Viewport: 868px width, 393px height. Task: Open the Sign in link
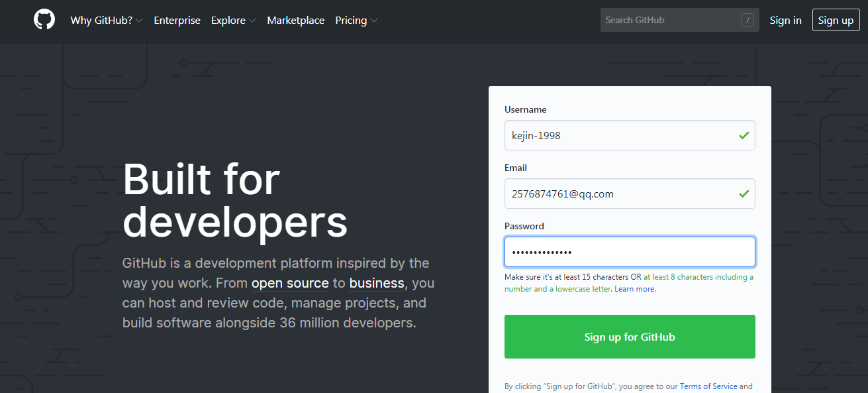(785, 21)
